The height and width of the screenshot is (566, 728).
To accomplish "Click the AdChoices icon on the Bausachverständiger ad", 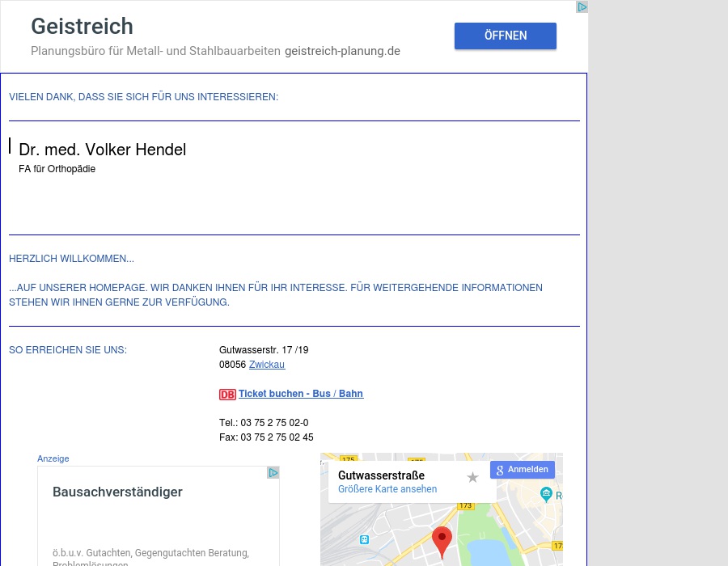I will tap(273, 472).
